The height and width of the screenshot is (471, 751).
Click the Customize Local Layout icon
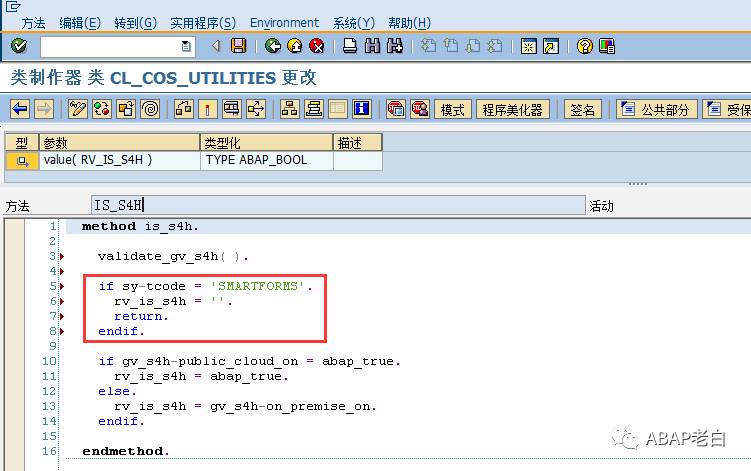coord(607,46)
